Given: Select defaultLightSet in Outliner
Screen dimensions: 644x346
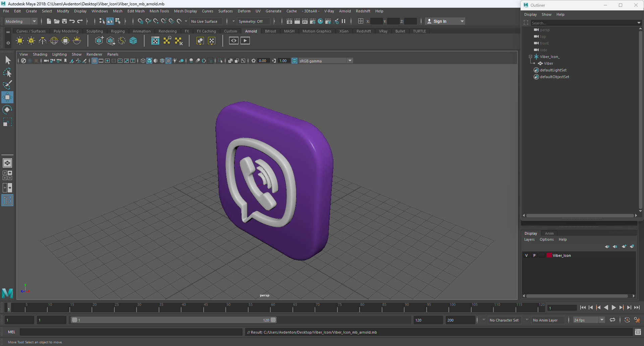Looking at the screenshot, I should pyautogui.click(x=553, y=70).
